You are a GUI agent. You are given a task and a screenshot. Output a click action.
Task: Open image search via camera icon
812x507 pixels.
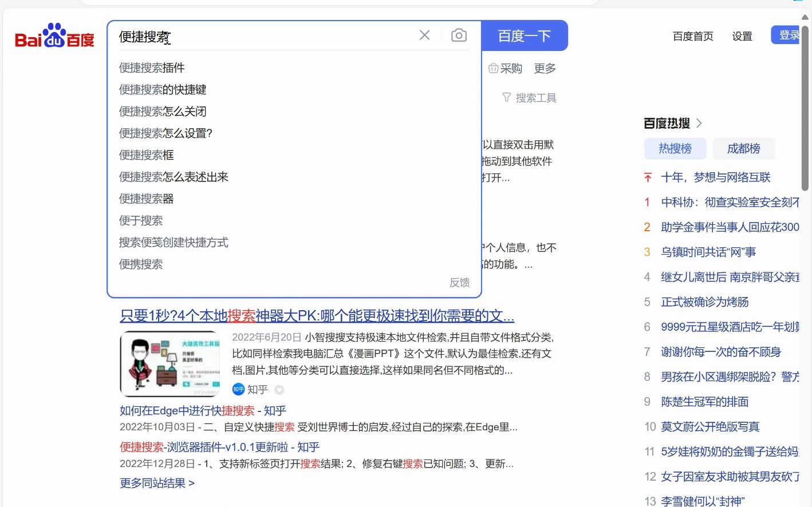[x=459, y=35]
